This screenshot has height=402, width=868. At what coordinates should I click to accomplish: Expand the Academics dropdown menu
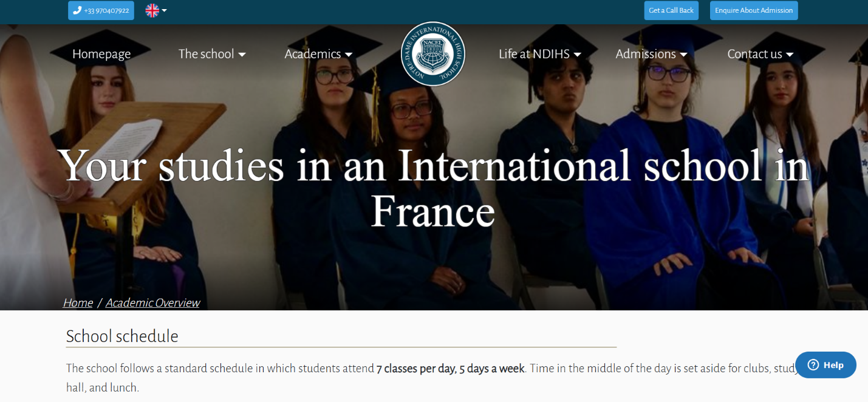click(318, 54)
